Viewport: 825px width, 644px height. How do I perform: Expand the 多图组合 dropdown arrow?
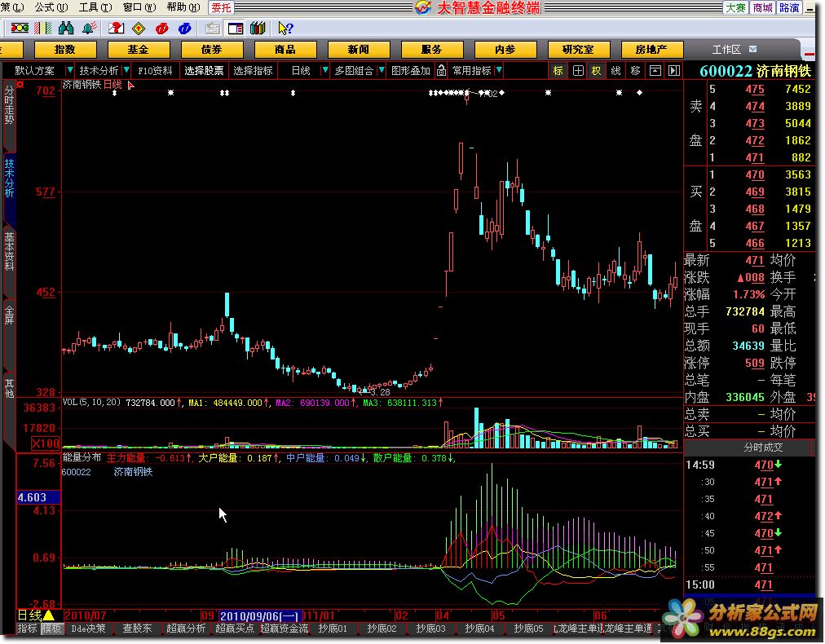point(382,70)
